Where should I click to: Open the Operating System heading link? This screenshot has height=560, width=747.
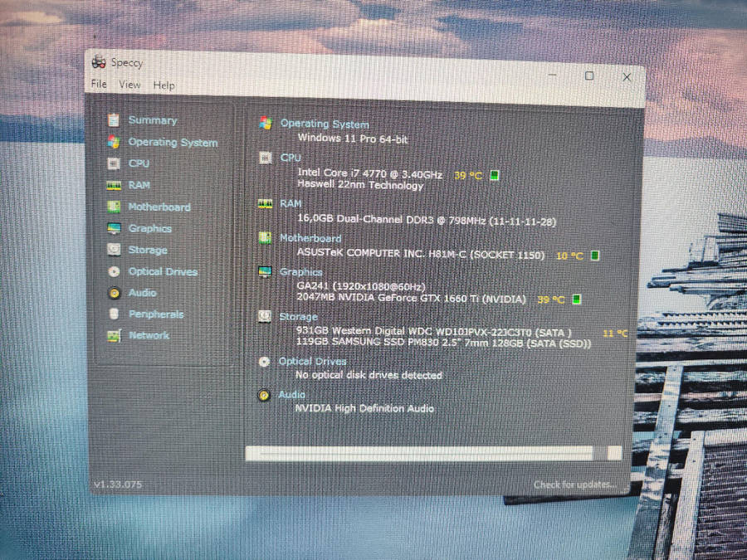[325, 124]
